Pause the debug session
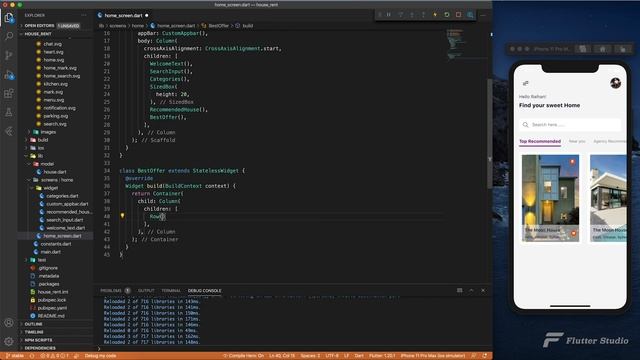Image resolution: width=640 pixels, height=360 pixels. click(x=389, y=15)
